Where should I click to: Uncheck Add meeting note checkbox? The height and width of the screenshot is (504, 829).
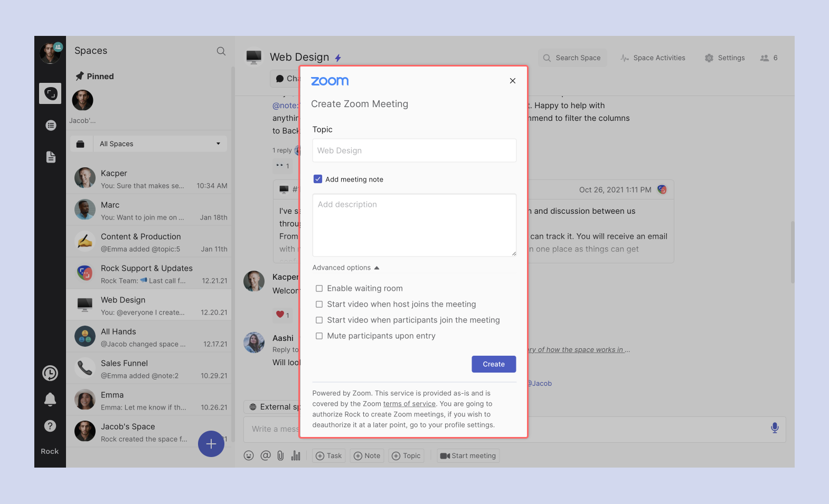pos(318,179)
